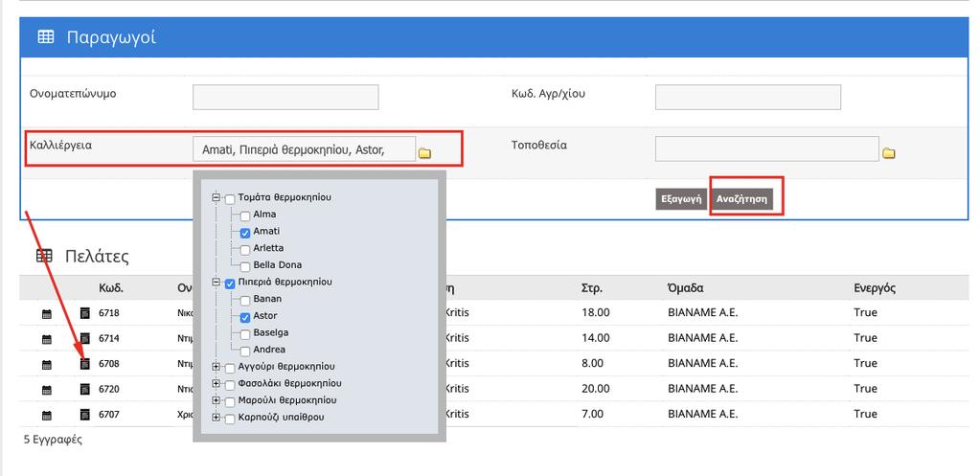This screenshot has width=980, height=476.
Task: Click the calendar icon in row 6718
Action: point(47,314)
